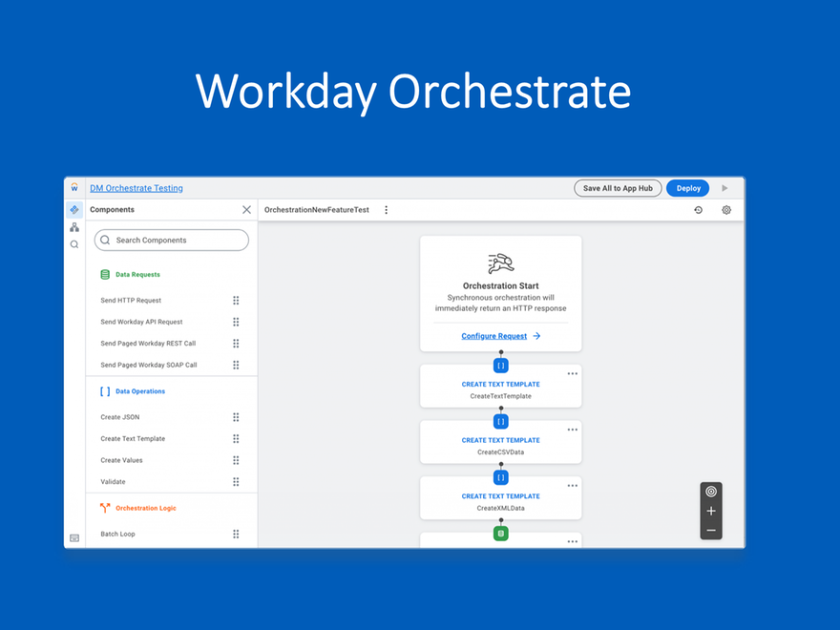Click the orange Orchestration Logic branch icon
Screen dimensions: 840x630
point(103,508)
